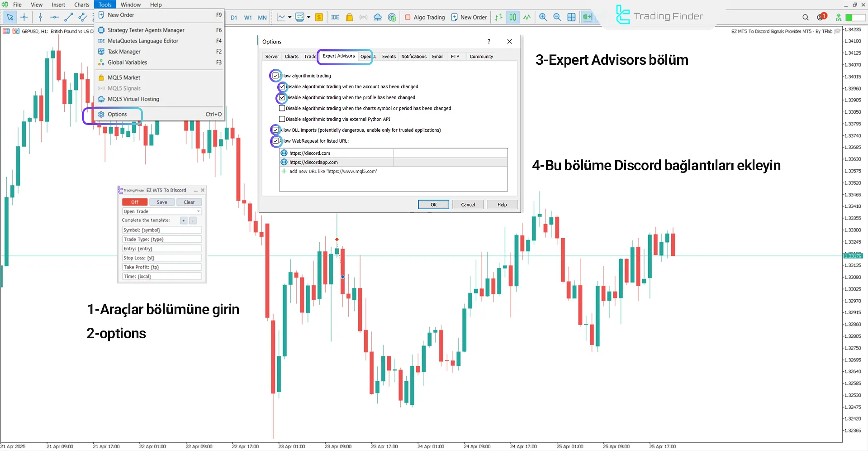Viewport: 868px width, 451px height.
Task: Open search magnifier in top right
Action: point(806,17)
